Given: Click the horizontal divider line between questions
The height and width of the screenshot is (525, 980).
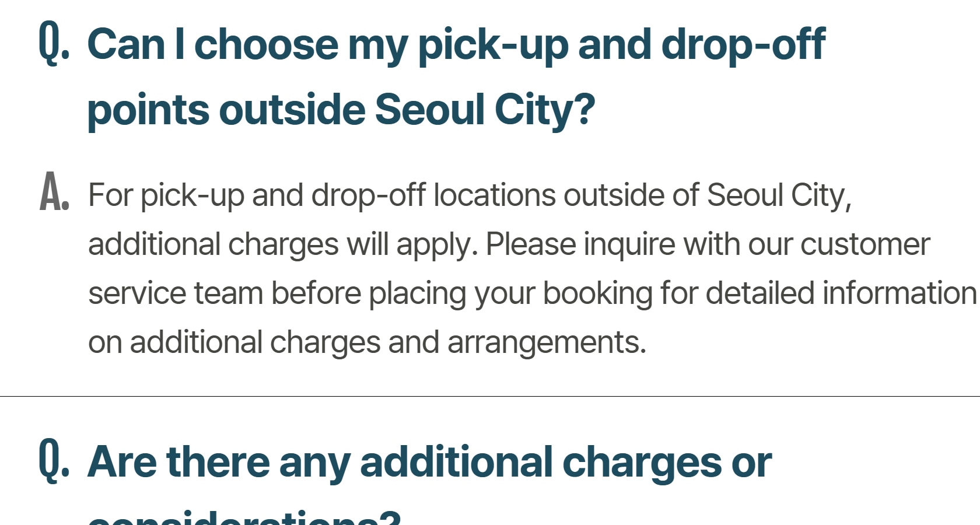Looking at the screenshot, I should [490, 396].
